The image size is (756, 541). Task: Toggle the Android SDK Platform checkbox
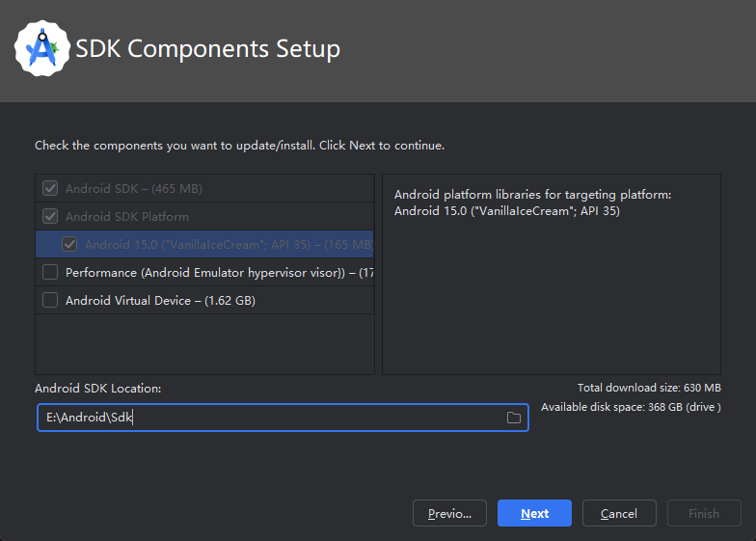click(x=51, y=217)
